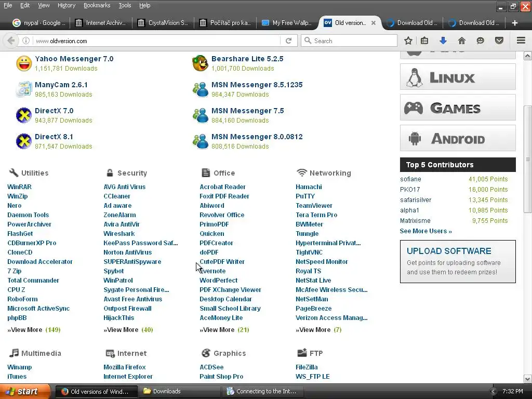Screen dimensions: 532x399
Task: Click the Upload Software box
Action: (x=458, y=262)
